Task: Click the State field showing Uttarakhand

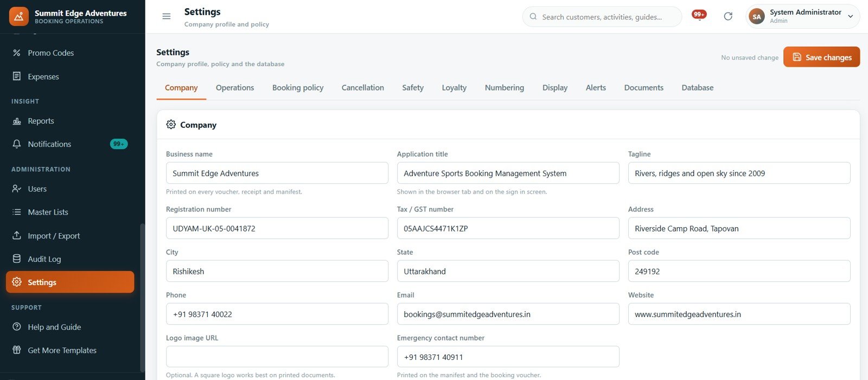Action: click(508, 271)
